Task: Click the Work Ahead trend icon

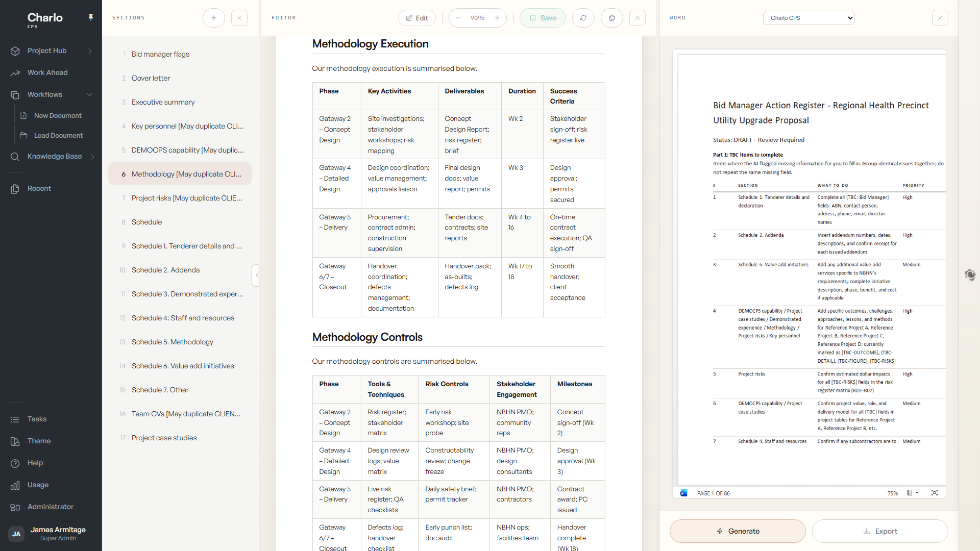Action: 15,73
